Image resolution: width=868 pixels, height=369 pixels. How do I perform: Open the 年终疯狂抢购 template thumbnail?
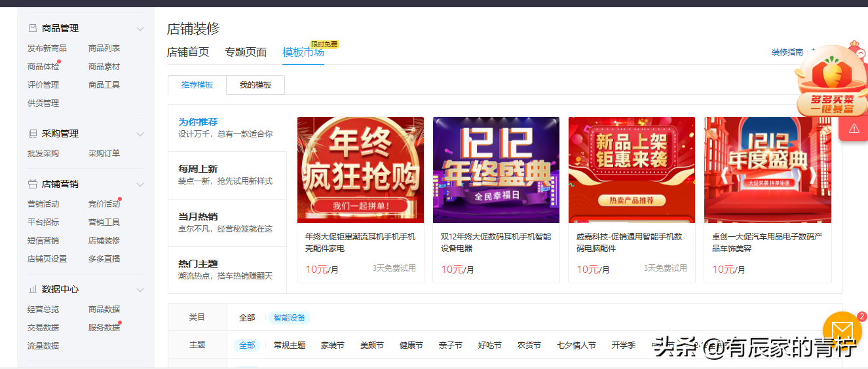[x=360, y=170]
